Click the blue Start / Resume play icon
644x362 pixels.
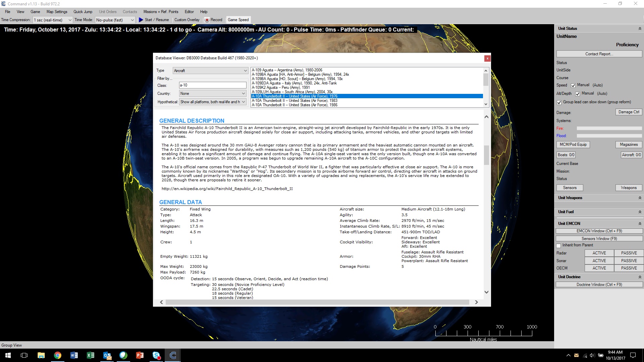coord(141,20)
